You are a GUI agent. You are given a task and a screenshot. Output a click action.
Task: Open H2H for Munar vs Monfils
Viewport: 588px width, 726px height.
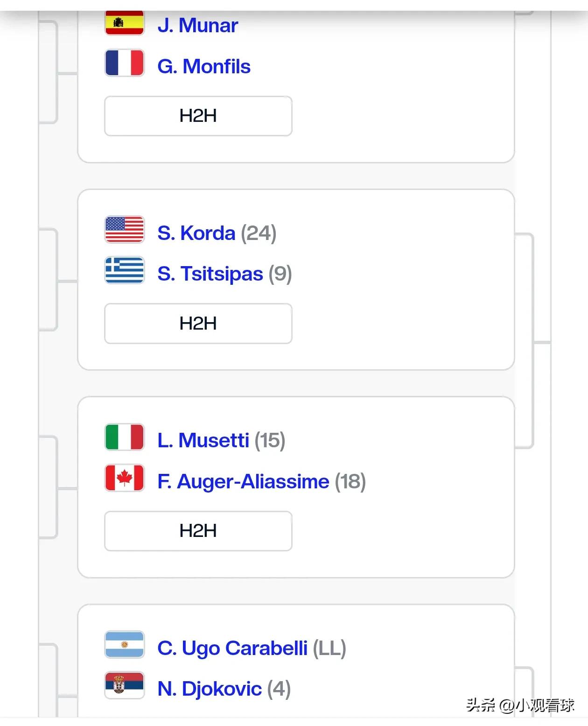coord(198,116)
